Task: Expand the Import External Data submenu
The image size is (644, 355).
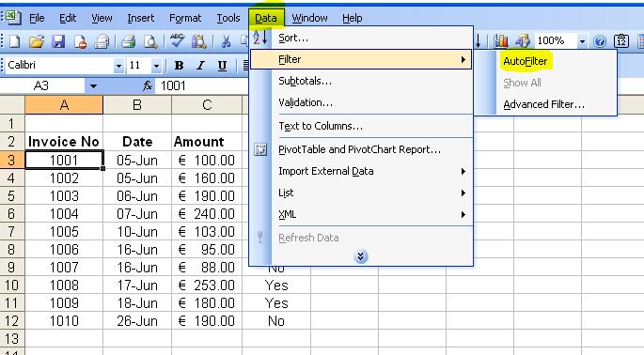Action: (361, 171)
